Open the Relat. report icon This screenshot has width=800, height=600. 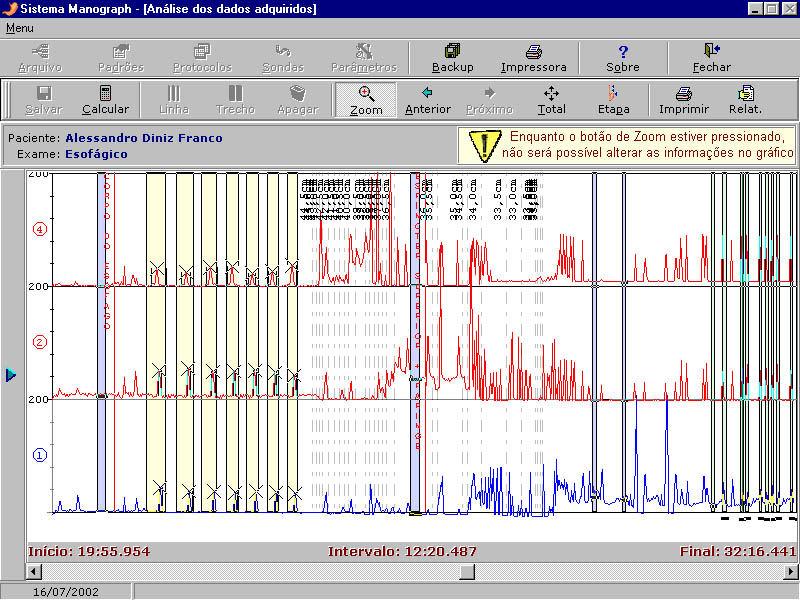point(745,100)
